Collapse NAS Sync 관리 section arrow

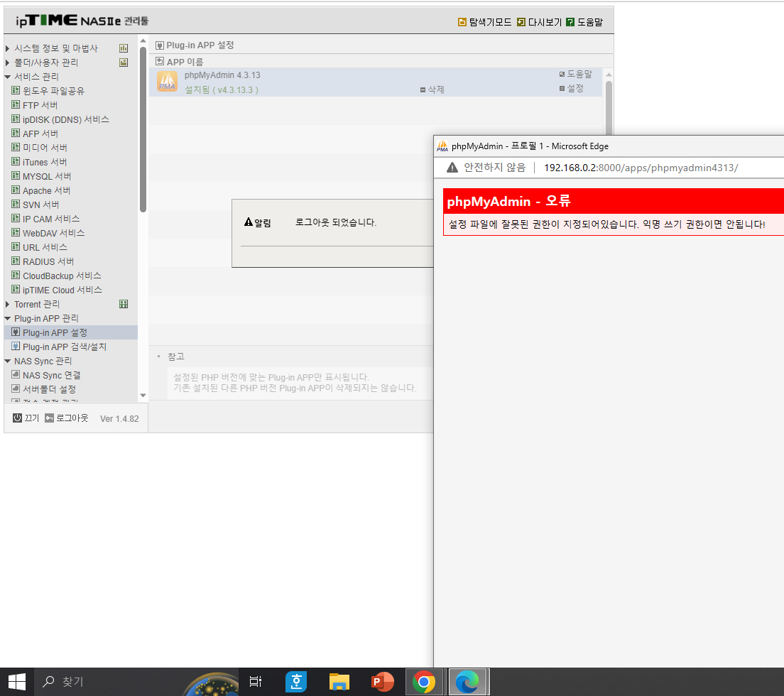tap(8, 361)
